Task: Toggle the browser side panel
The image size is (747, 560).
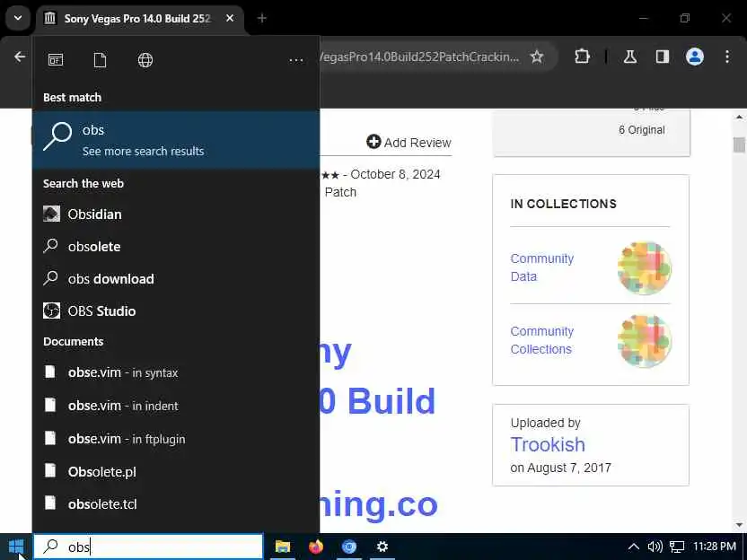Action: pos(663,57)
